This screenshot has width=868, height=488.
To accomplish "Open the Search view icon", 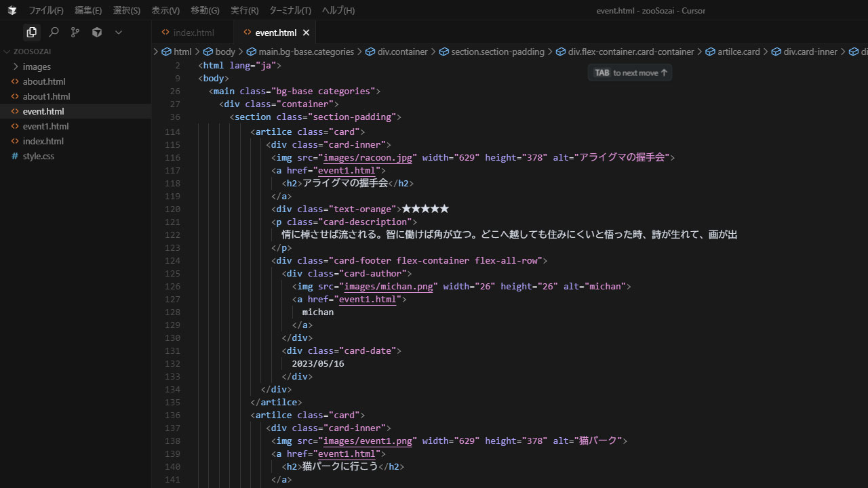I will pyautogui.click(x=54, y=32).
